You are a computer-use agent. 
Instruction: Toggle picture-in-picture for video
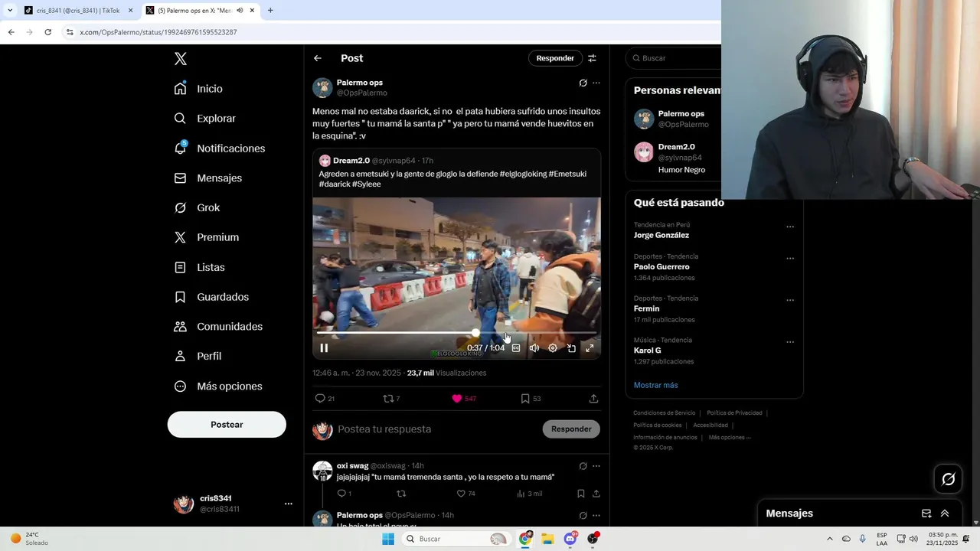point(571,348)
